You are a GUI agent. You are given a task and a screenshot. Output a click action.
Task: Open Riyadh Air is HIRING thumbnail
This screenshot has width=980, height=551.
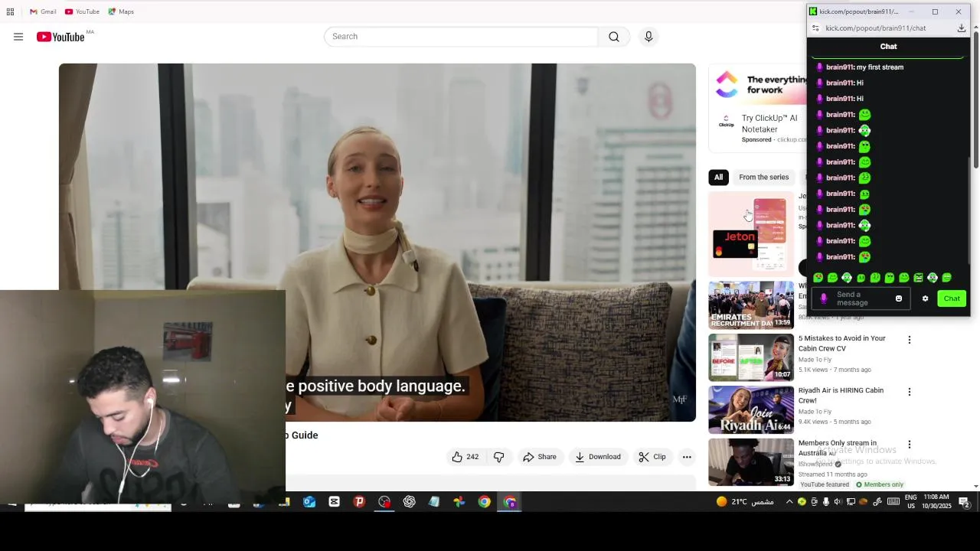coord(751,409)
